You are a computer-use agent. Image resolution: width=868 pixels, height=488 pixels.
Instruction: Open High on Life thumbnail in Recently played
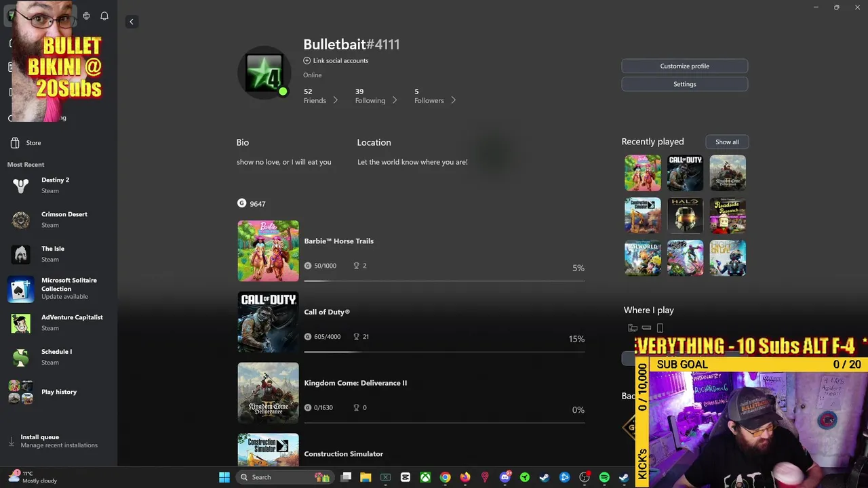(x=728, y=258)
